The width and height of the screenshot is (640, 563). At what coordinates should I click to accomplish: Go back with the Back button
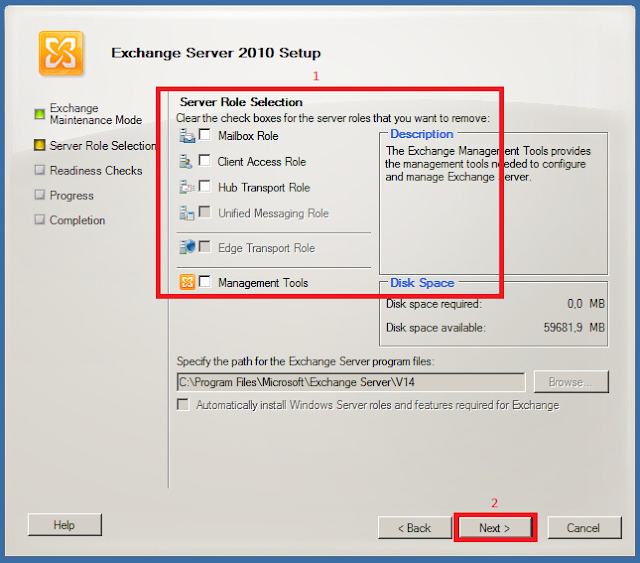(415, 528)
